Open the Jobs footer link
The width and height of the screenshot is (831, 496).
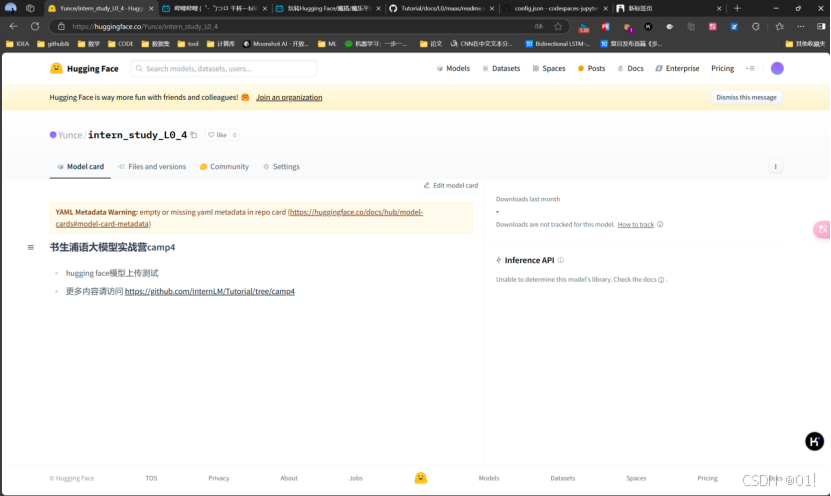(x=356, y=478)
